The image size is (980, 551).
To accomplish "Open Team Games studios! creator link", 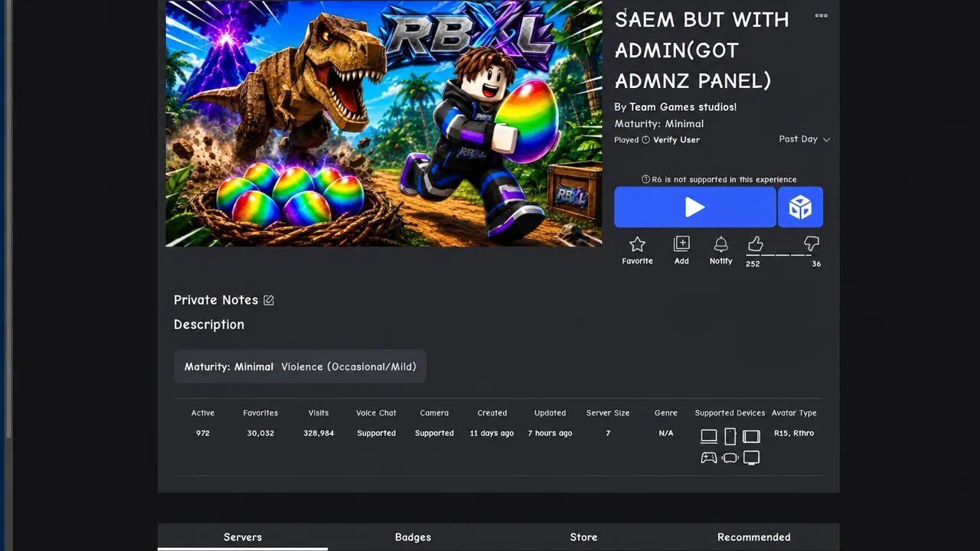I will point(683,107).
